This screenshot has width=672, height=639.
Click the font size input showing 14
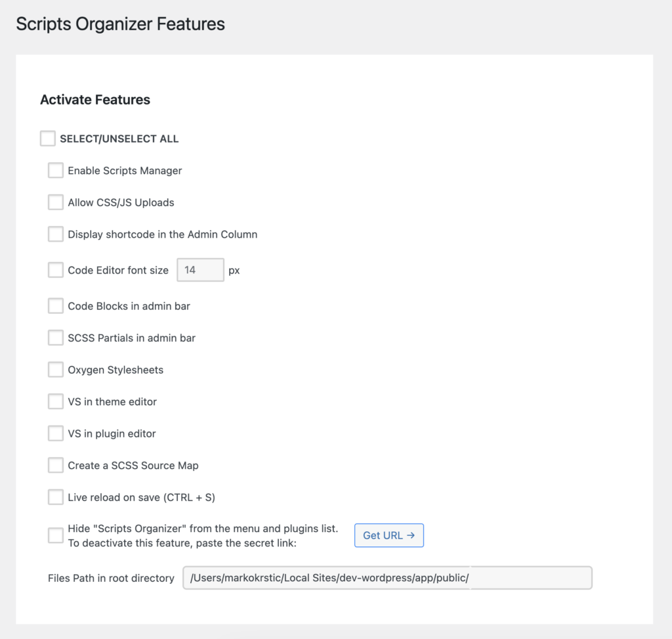tap(201, 270)
